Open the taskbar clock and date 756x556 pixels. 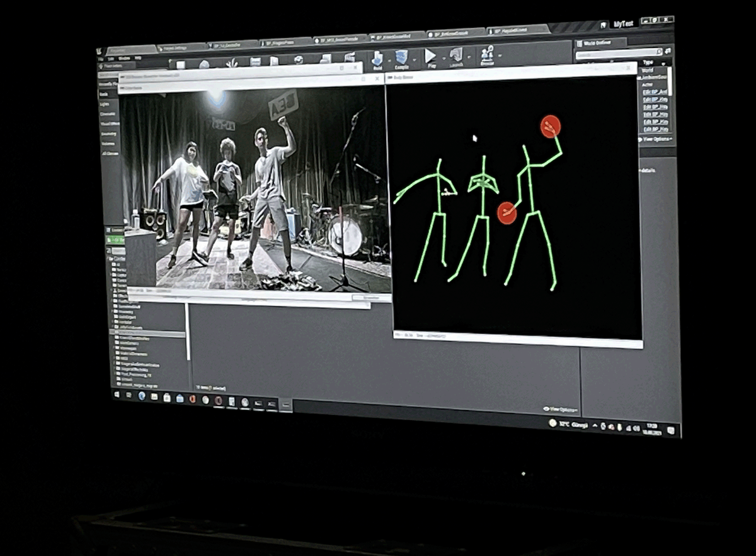652,429
